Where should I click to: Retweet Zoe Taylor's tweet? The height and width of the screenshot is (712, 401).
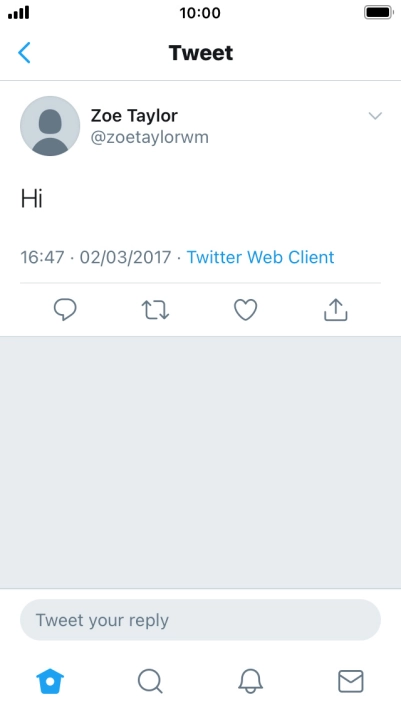(x=155, y=310)
